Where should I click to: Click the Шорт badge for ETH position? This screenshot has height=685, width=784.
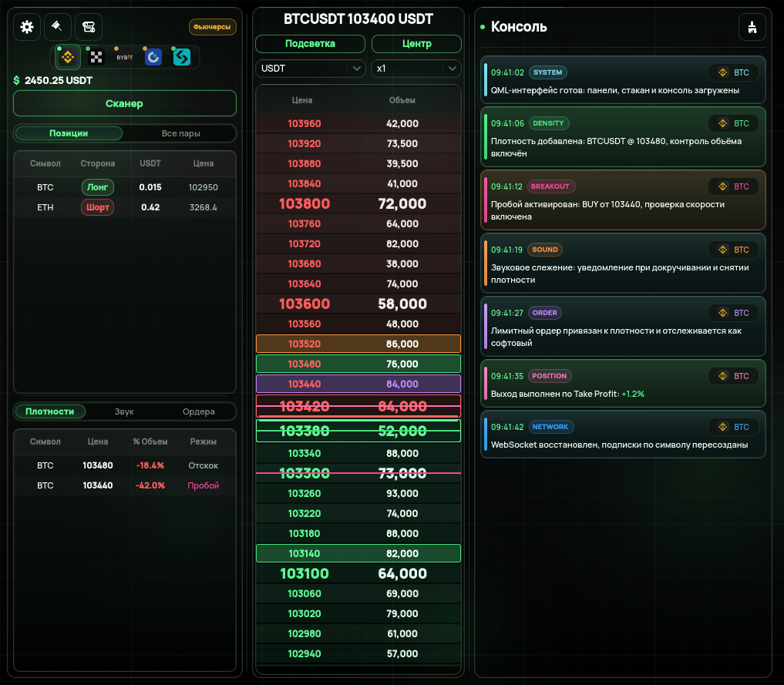[x=97, y=207]
